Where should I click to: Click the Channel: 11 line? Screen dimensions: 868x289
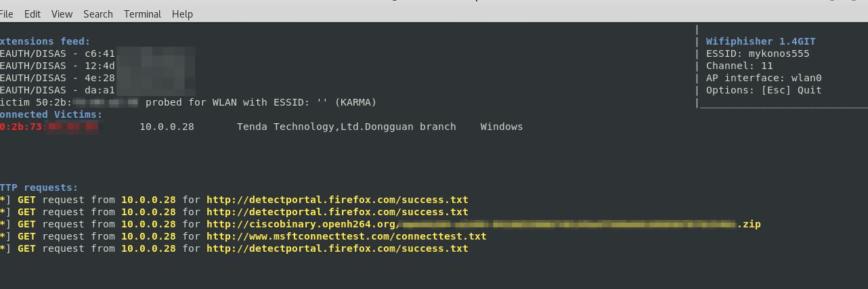coord(739,66)
